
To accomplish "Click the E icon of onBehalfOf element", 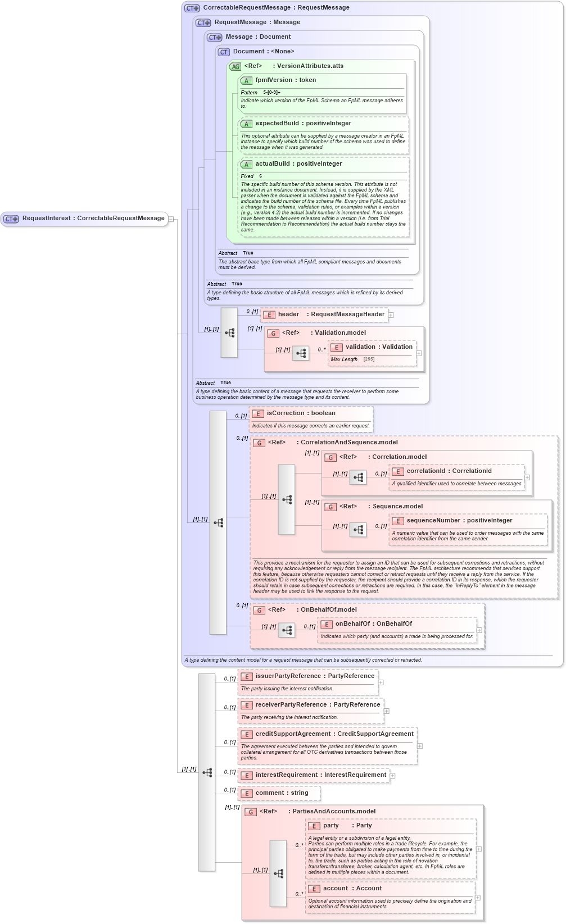I will [x=327, y=625].
